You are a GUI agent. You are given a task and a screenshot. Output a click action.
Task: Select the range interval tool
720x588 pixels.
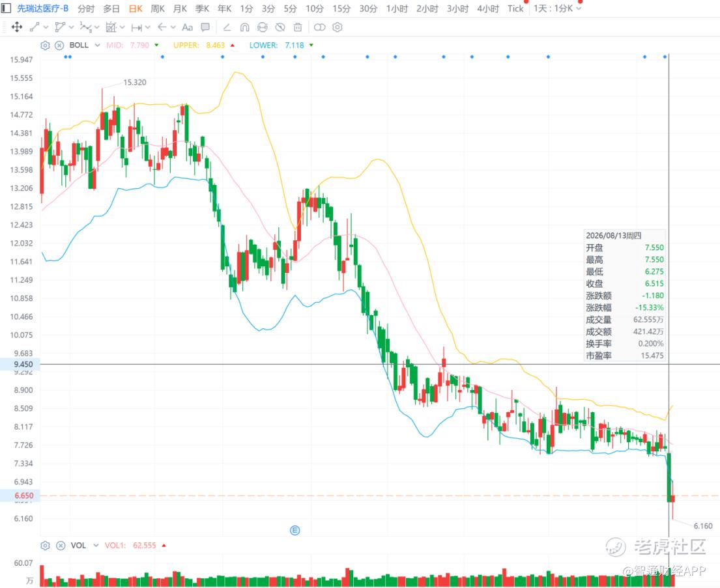(136, 27)
